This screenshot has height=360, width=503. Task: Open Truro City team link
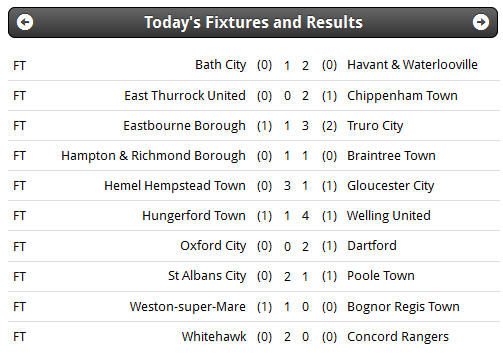[x=375, y=126]
